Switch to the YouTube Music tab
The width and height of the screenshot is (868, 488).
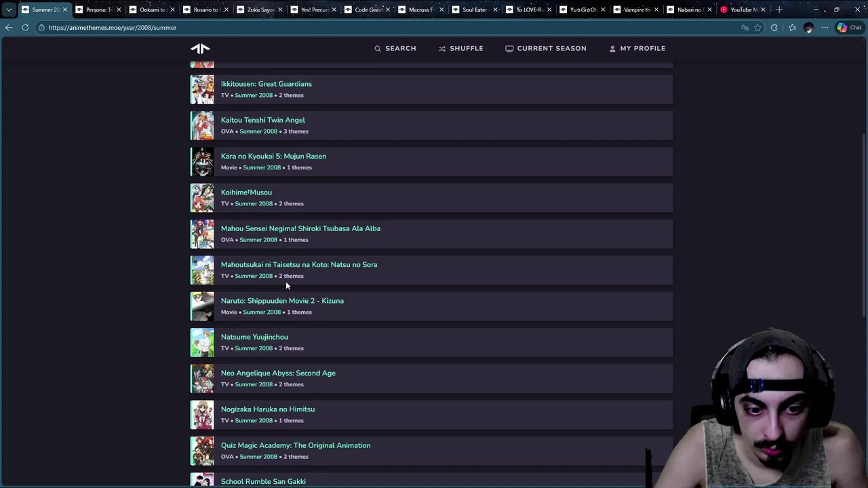click(744, 9)
